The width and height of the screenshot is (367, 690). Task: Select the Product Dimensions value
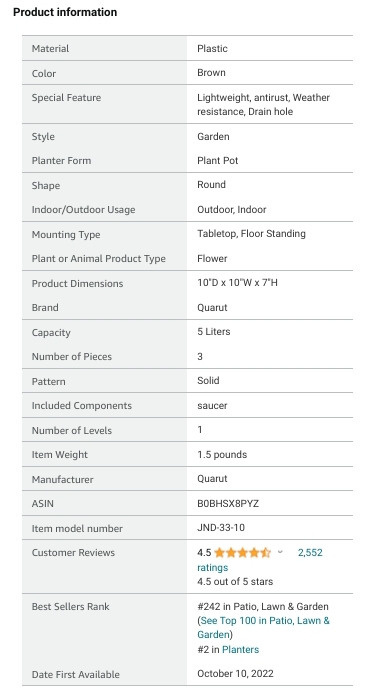coord(237,283)
